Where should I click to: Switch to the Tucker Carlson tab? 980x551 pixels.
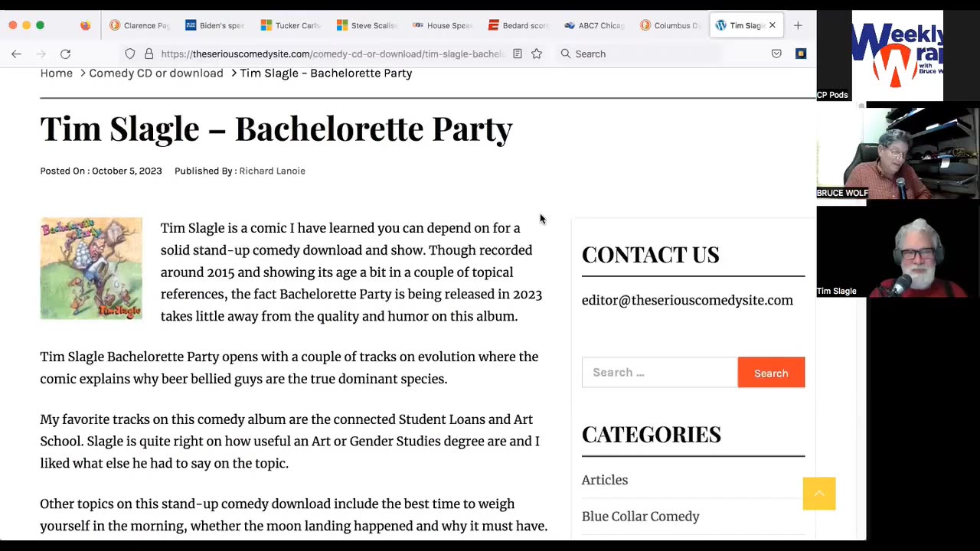tap(291, 25)
